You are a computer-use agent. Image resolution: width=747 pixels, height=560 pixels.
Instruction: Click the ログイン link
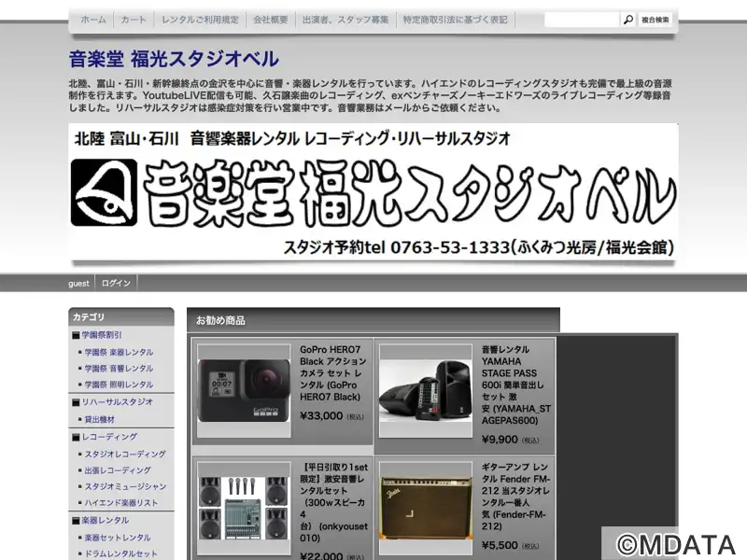116,283
